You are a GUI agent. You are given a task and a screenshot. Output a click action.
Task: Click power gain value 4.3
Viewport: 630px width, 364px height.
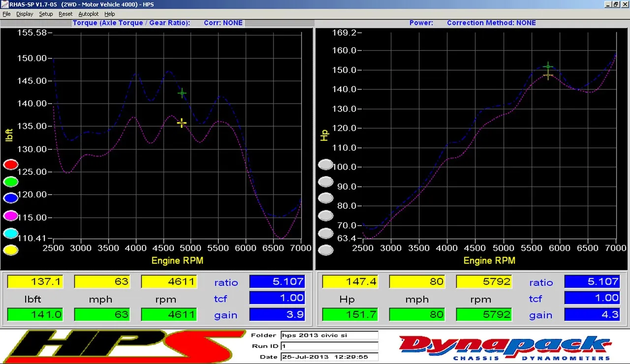point(592,315)
